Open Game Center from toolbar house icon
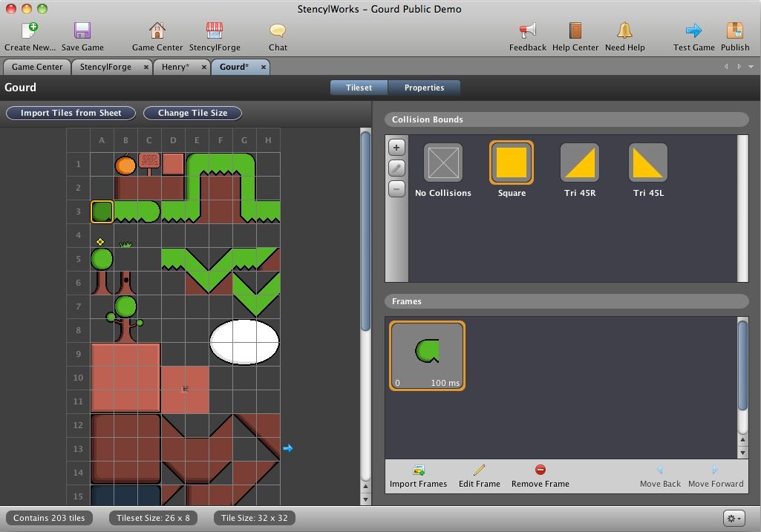Viewport: 761px width, 532px height. click(157, 30)
